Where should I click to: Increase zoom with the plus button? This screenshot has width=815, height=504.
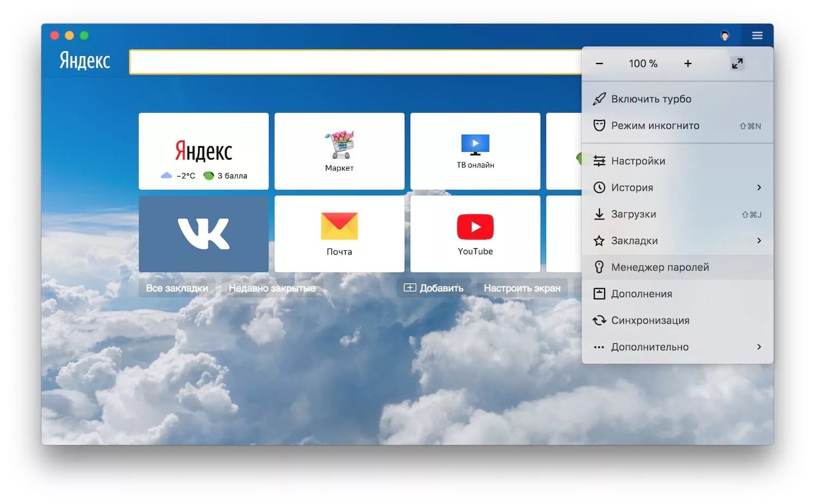688,64
